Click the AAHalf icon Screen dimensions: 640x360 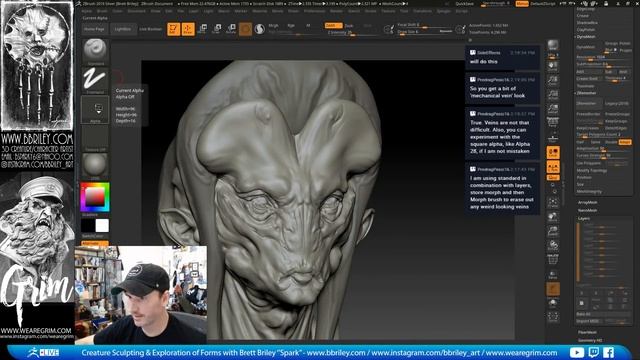coord(553,109)
